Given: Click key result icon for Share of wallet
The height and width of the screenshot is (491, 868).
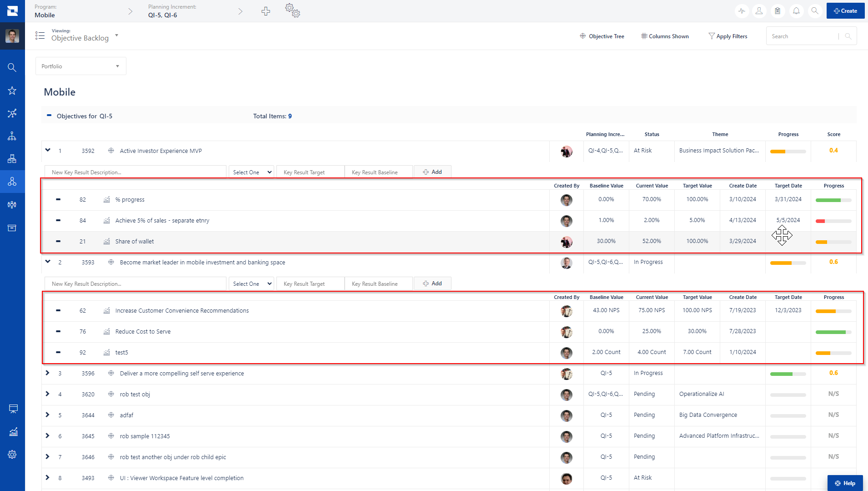Looking at the screenshot, I should 107,241.
